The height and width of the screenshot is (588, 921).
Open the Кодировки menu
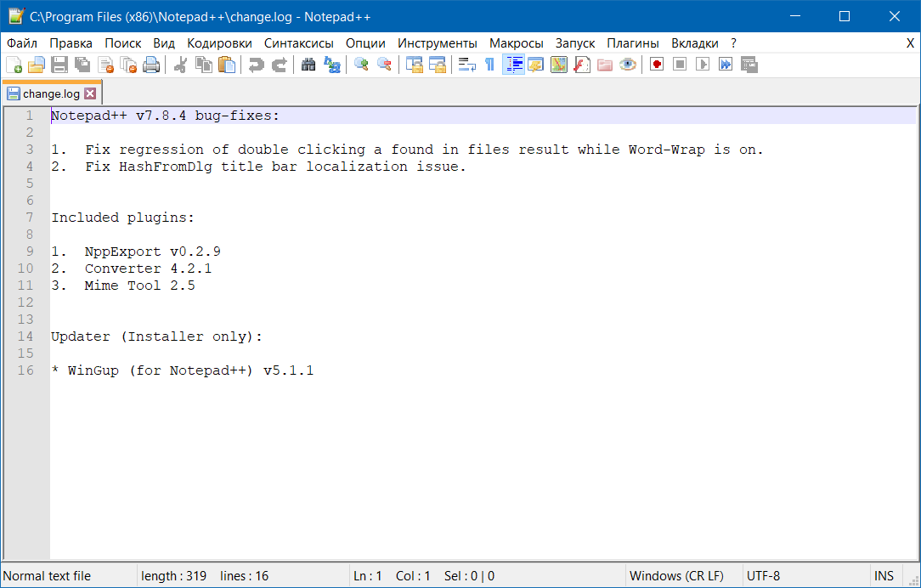point(220,43)
